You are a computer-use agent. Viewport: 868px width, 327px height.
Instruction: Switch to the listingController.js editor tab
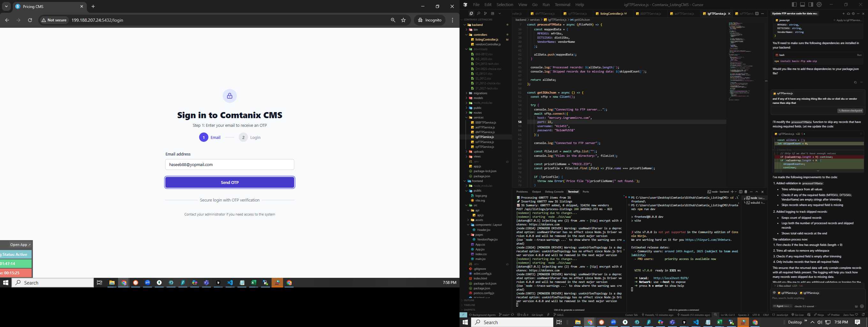click(x=611, y=14)
